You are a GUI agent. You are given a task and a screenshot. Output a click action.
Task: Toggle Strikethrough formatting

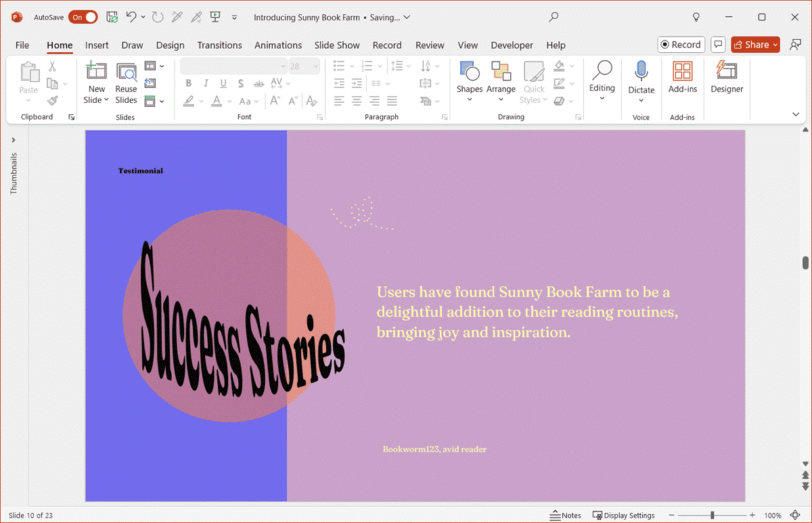(x=258, y=83)
